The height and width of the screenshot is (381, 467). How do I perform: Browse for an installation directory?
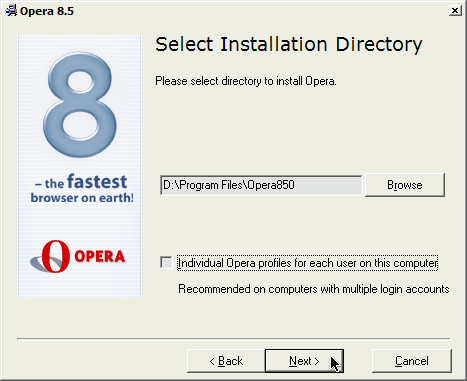(x=405, y=185)
